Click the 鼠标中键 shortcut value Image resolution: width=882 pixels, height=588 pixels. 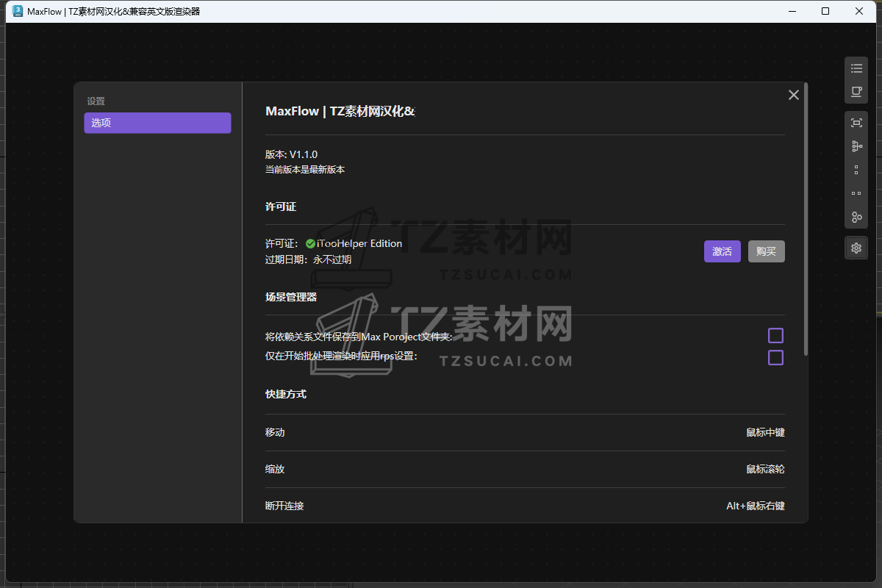pos(765,432)
